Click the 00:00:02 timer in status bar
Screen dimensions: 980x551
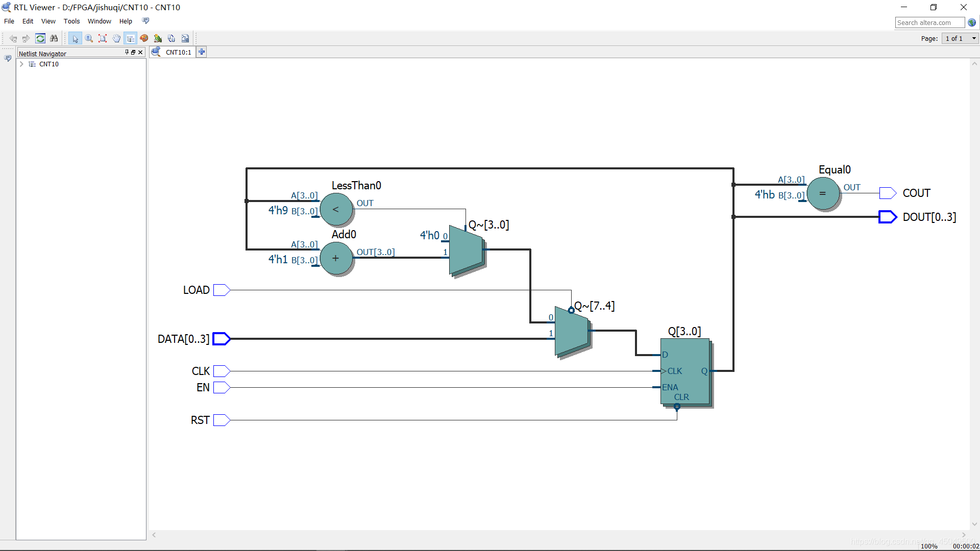tap(966, 546)
